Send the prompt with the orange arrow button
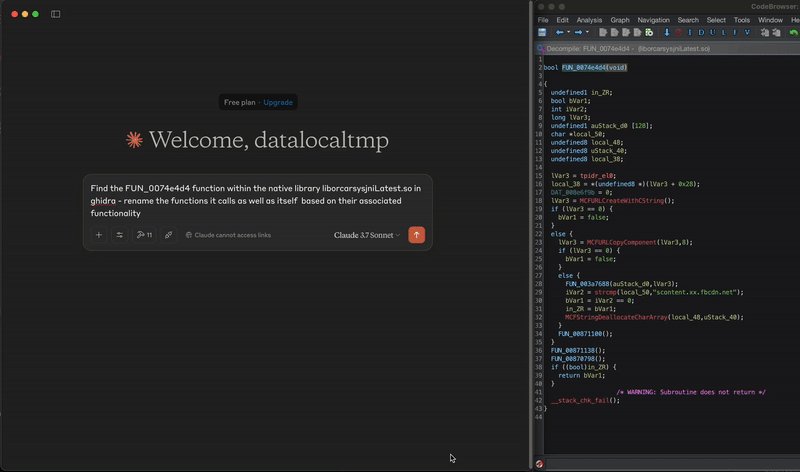Image resolution: width=800 pixels, height=472 pixels. click(x=416, y=235)
